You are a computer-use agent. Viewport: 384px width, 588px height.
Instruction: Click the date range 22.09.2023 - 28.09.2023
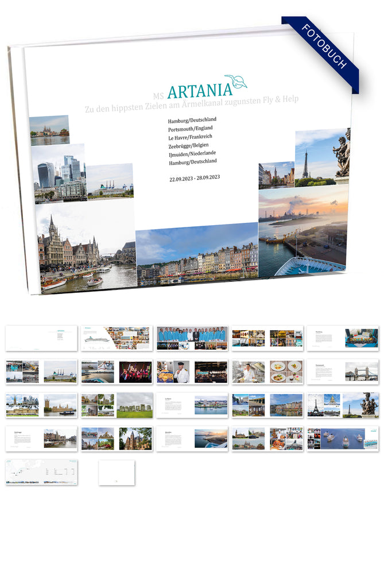[x=194, y=178]
